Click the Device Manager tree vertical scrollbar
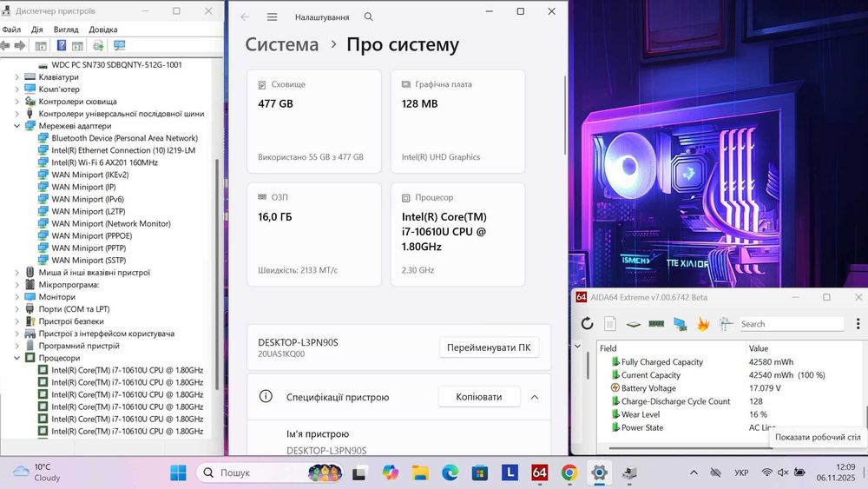 (x=217, y=274)
